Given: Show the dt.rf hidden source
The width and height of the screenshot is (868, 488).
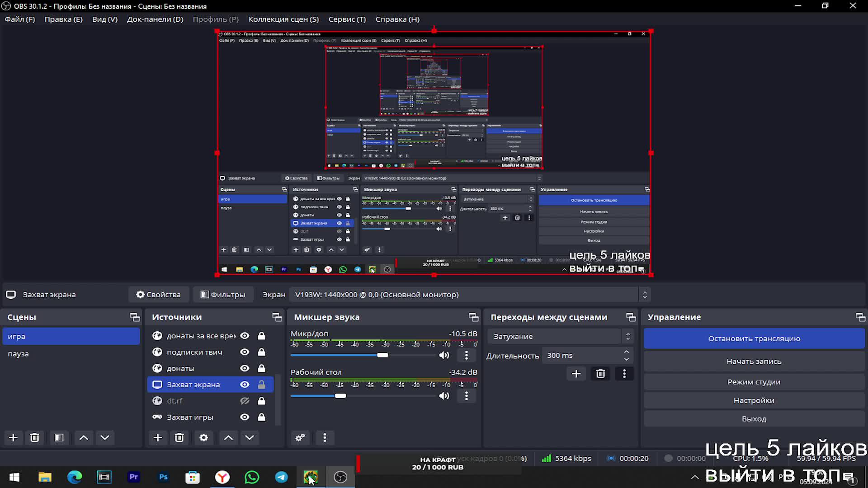Looking at the screenshot, I should (x=245, y=401).
